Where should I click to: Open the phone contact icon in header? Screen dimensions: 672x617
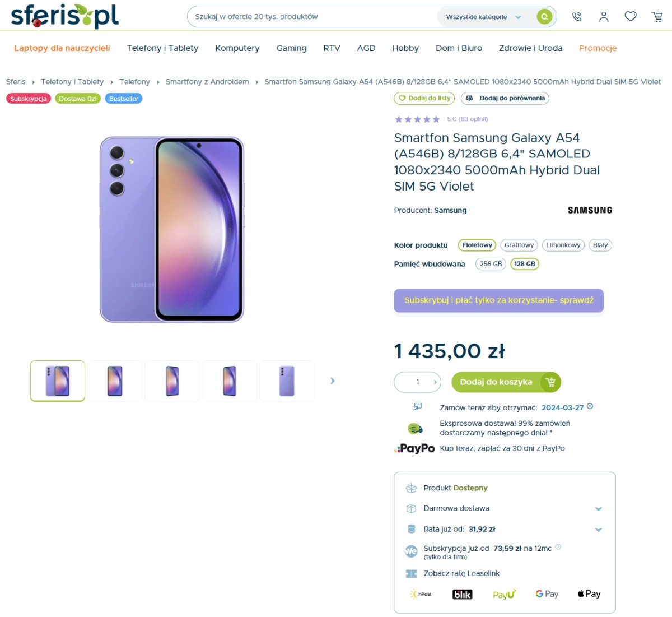click(577, 17)
